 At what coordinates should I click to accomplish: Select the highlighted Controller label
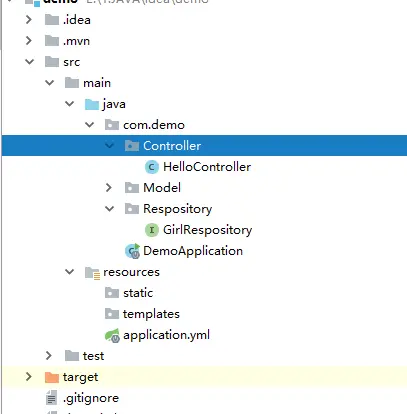point(172,146)
